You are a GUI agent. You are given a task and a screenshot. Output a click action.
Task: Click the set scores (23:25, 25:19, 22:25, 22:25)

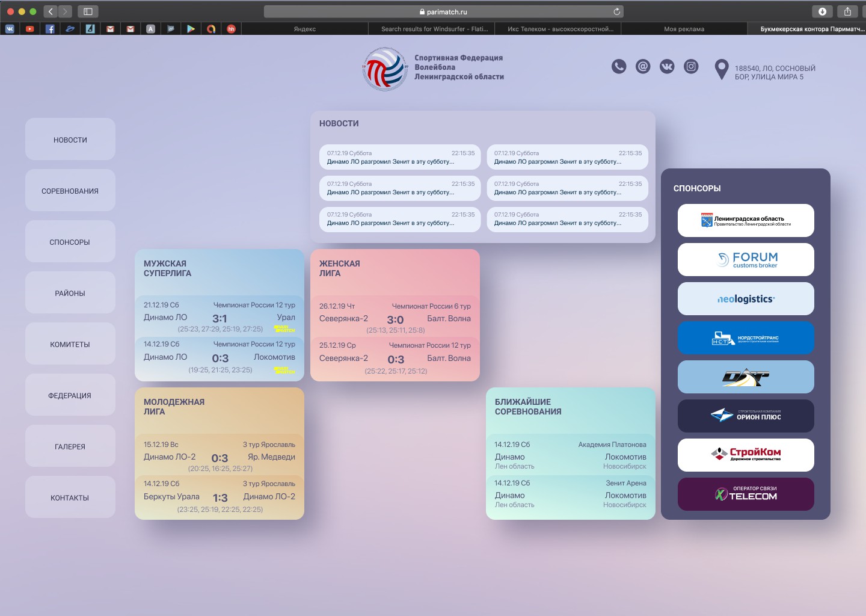coord(220,510)
